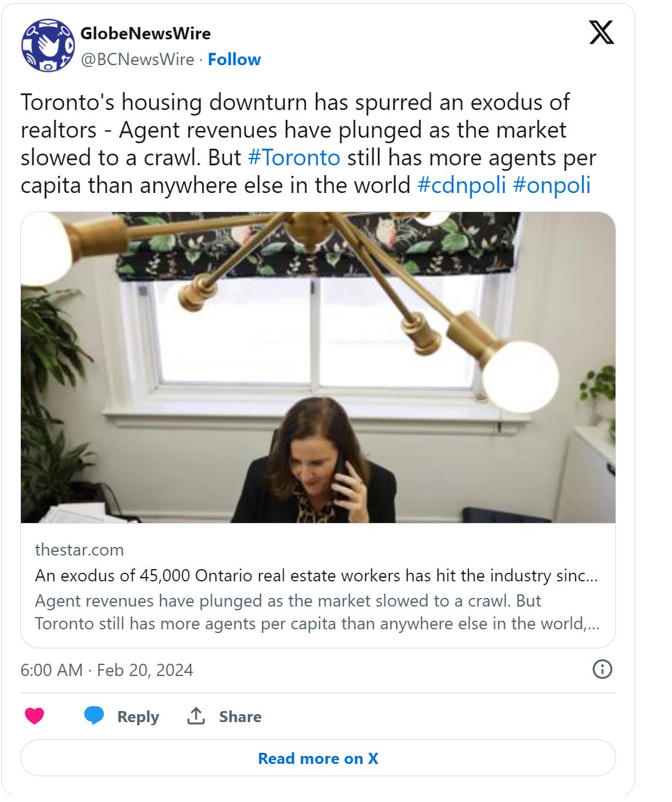The height and width of the screenshot is (802, 672).
Task: Click the GlobeNewsWire profile avatar
Action: pyautogui.click(x=48, y=45)
